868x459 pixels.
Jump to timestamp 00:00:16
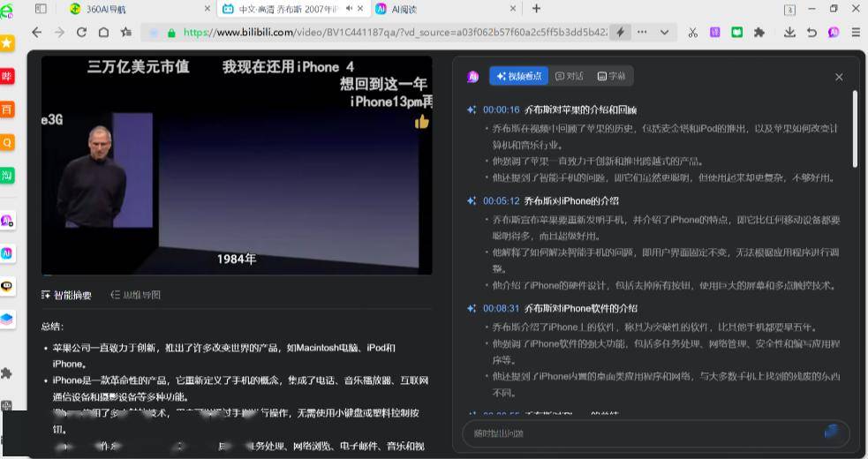pos(501,109)
